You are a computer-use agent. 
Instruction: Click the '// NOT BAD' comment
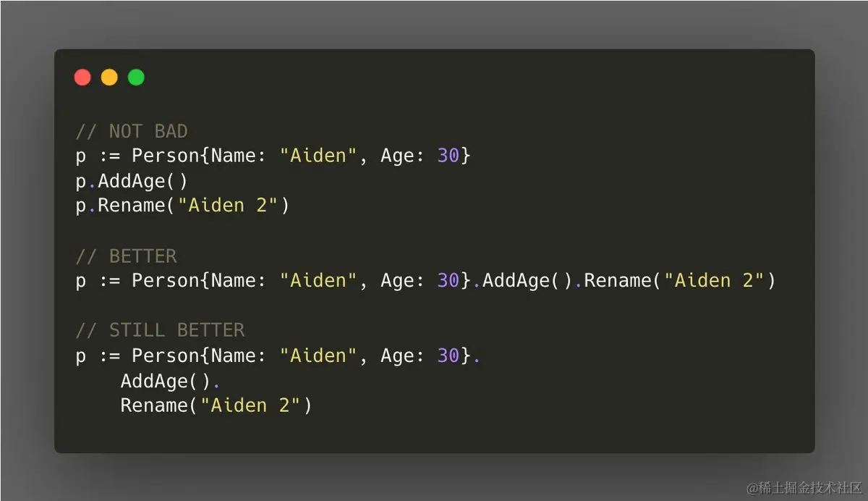click(132, 131)
